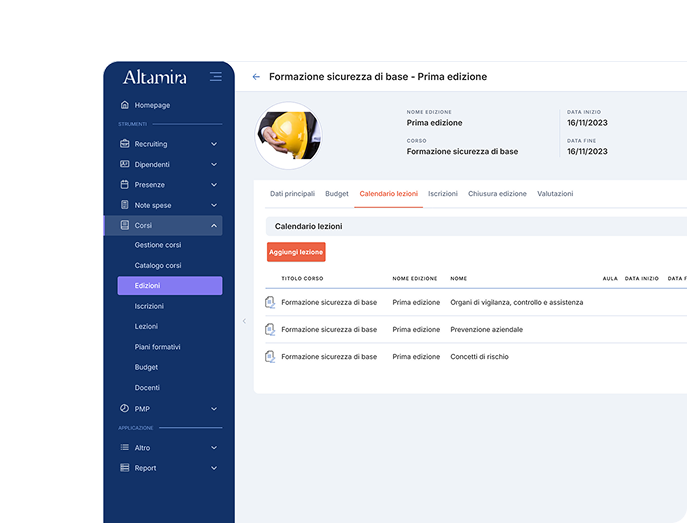Click the hamburger menu icon beside Altamira

216,77
